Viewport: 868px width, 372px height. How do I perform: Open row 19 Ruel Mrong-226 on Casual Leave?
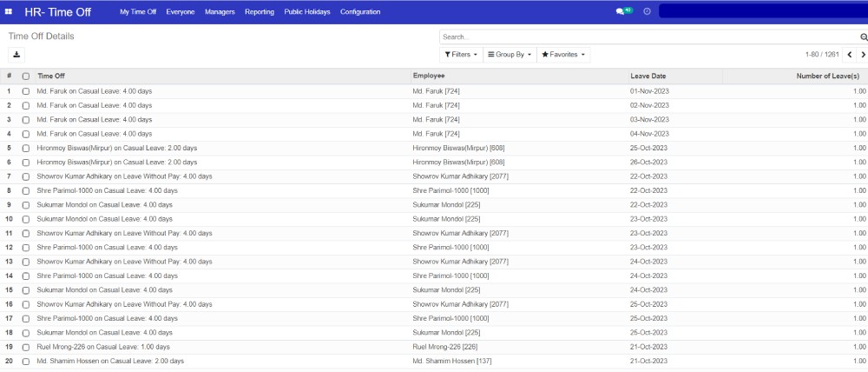pyautogui.click(x=103, y=347)
